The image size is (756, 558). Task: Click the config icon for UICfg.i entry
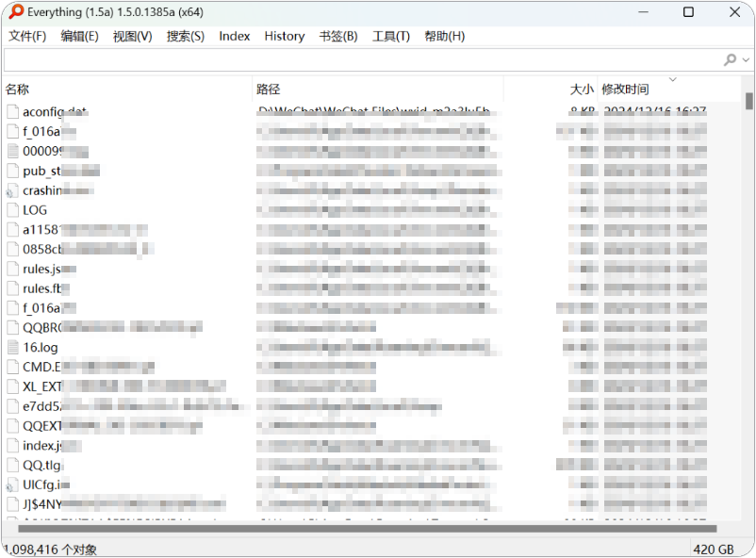click(x=13, y=484)
